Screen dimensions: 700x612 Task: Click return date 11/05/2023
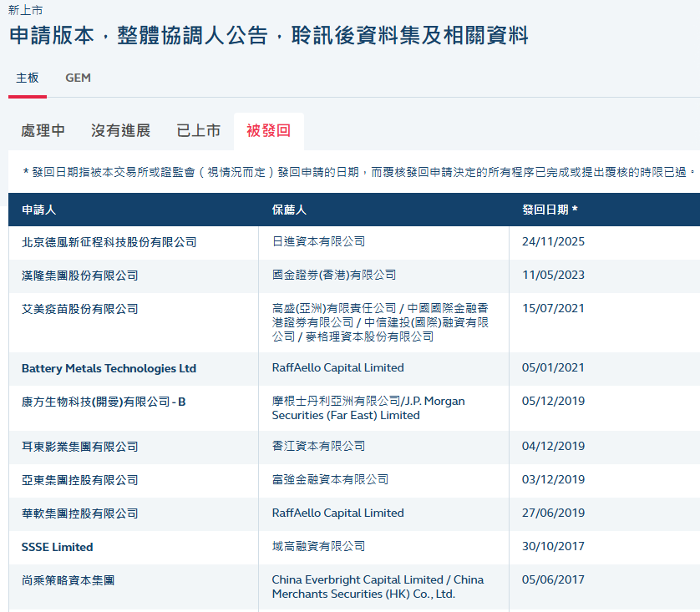coord(553,275)
